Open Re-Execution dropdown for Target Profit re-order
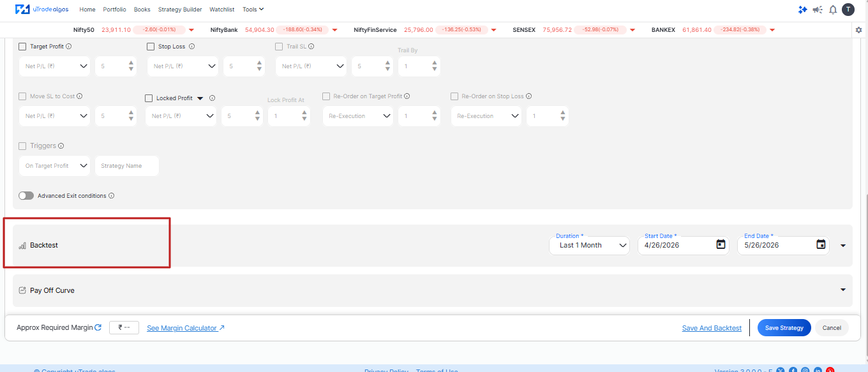 tap(357, 116)
